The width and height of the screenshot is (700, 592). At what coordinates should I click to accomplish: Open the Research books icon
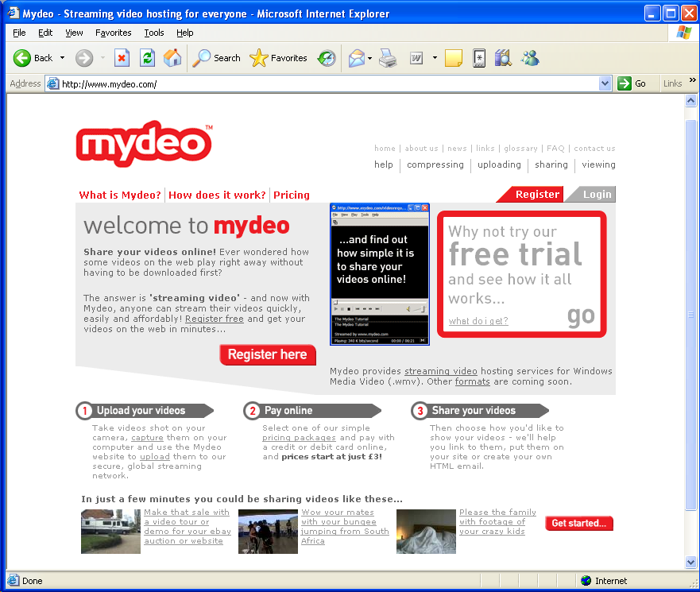pyautogui.click(x=503, y=58)
